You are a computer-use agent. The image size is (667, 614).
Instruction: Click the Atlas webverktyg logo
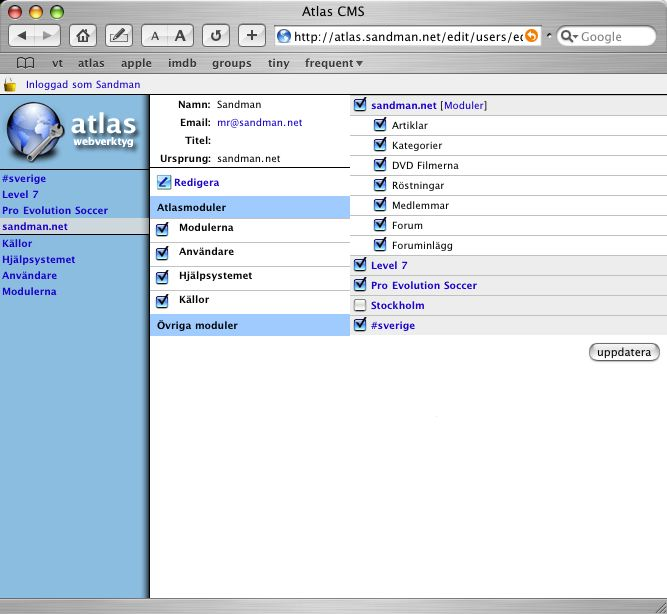point(74,133)
